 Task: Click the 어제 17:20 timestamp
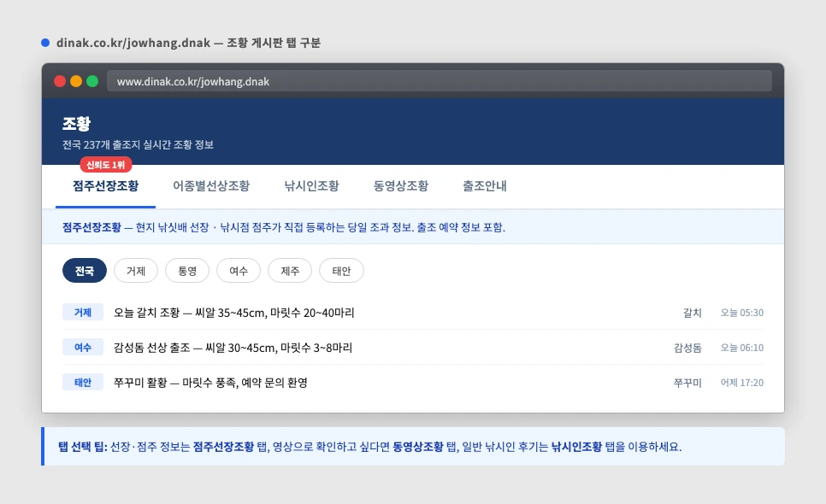(741, 383)
